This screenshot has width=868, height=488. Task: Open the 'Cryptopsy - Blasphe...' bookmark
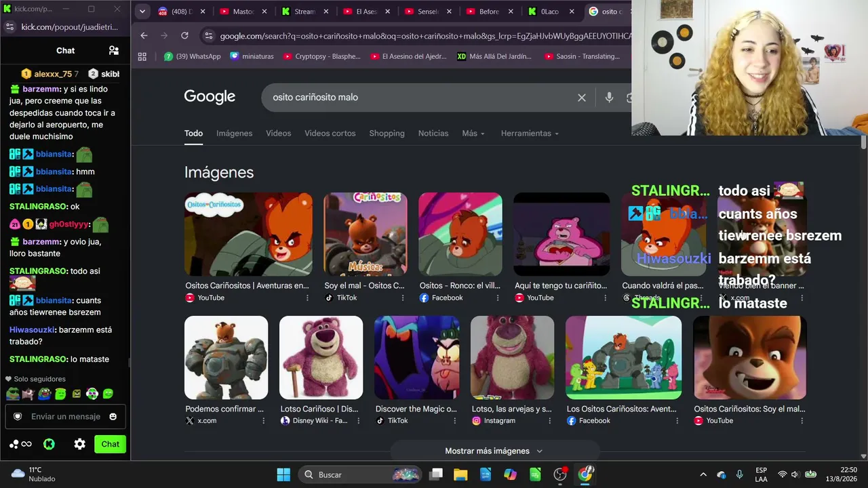322,56
